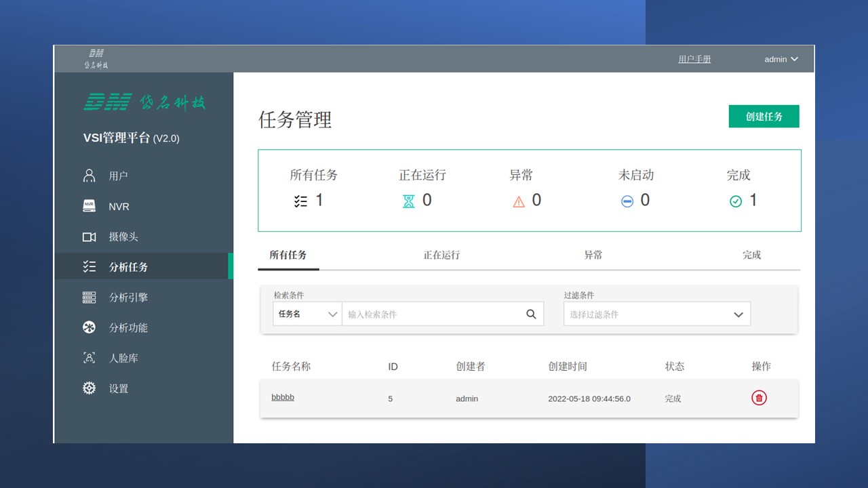Click the NVR device icon in sidebar
Image resolution: width=868 pixels, height=488 pixels.
click(x=89, y=206)
